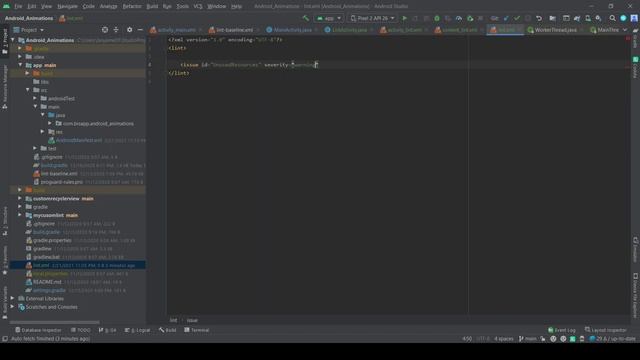Open the File menu
The width and height of the screenshot is (640, 360).
coord(18,7)
